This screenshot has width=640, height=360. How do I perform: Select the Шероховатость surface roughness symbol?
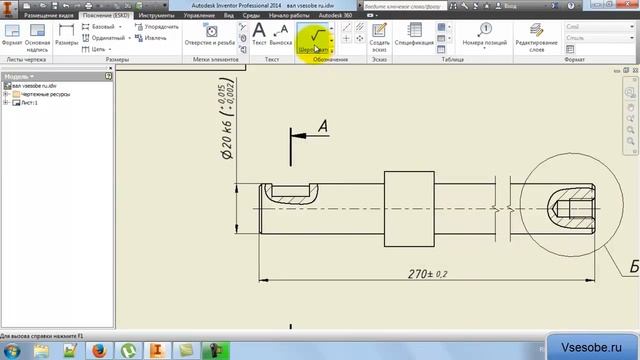point(313,38)
